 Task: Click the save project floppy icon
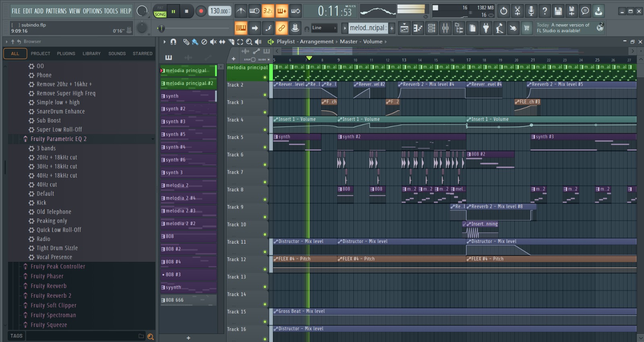(558, 11)
